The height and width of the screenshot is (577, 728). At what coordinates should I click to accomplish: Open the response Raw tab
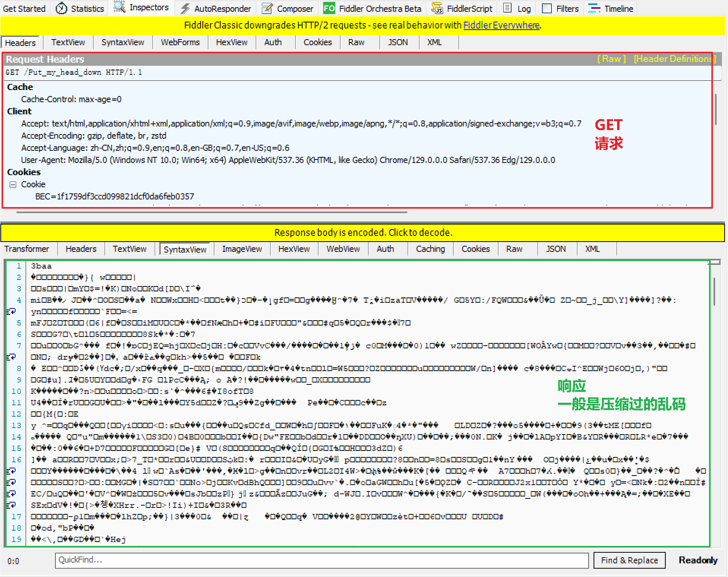[x=515, y=249]
